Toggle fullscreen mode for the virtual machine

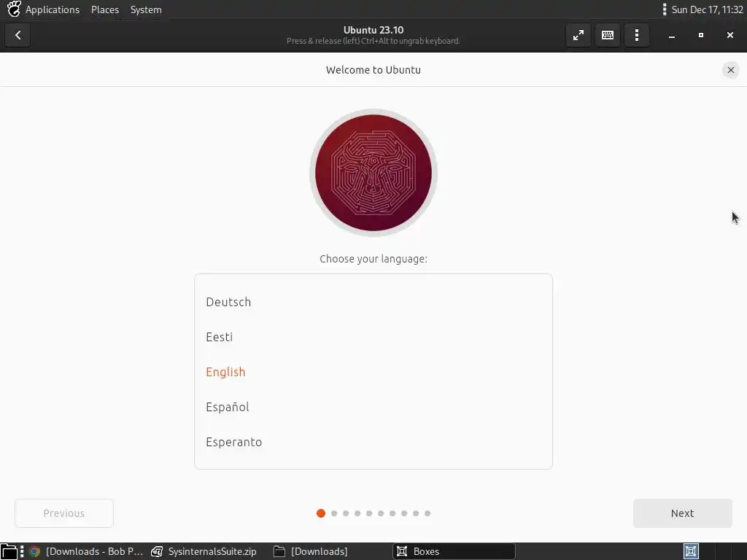click(578, 35)
